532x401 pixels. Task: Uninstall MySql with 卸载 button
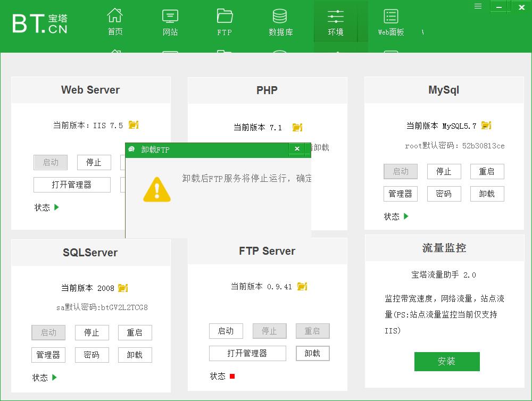pyautogui.click(x=487, y=194)
